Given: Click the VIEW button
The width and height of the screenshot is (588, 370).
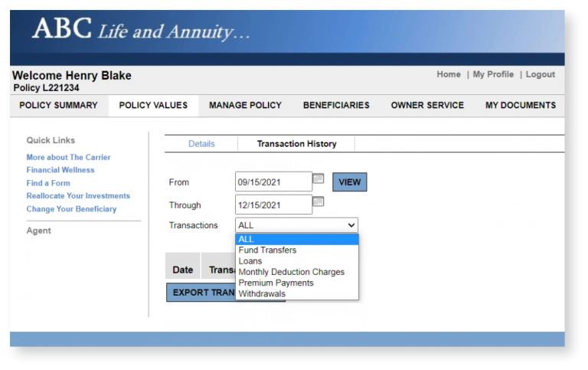Looking at the screenshot, I should [349, 182].
